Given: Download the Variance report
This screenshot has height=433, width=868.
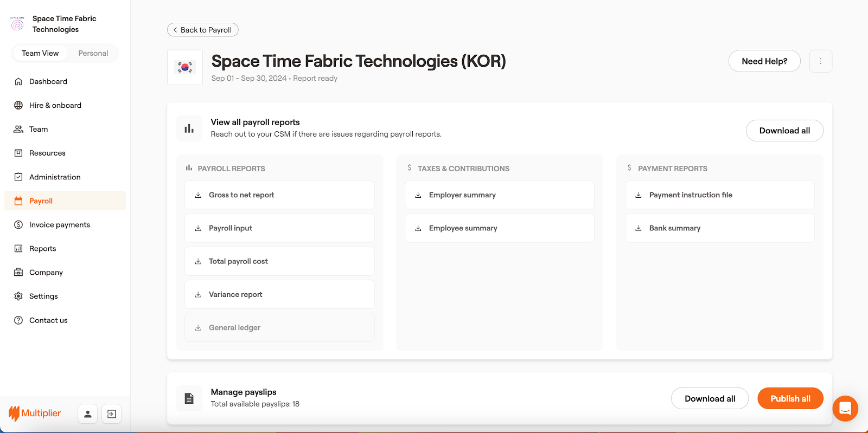Looking at the screenshot, I should 279,294.
